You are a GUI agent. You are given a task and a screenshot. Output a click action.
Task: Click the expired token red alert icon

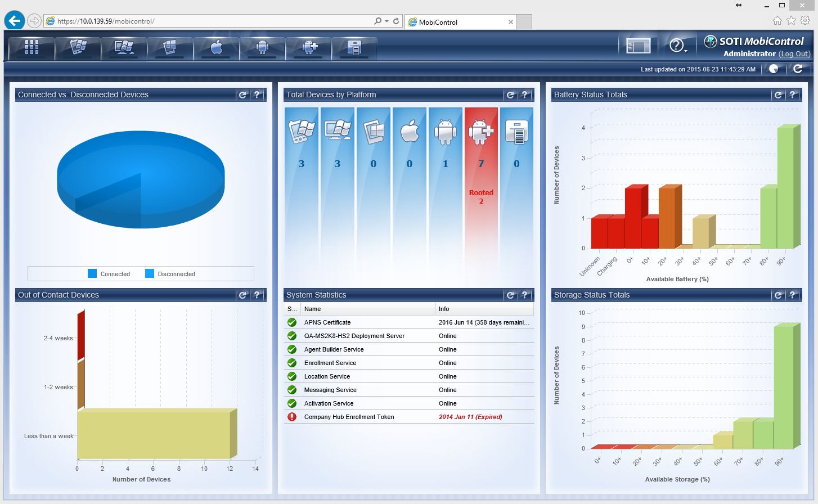click(292, 417)
